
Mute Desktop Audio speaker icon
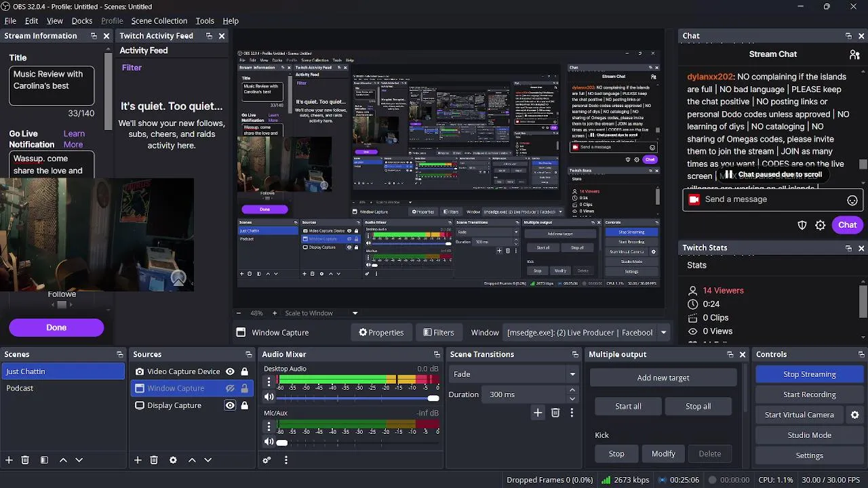pyautogui.click(x=269, y=398)
